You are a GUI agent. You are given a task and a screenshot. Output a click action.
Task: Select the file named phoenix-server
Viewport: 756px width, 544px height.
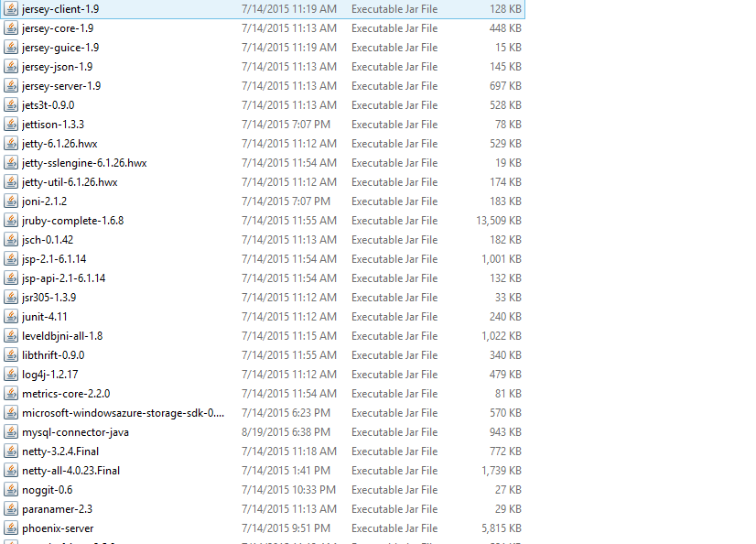[58, 528]
